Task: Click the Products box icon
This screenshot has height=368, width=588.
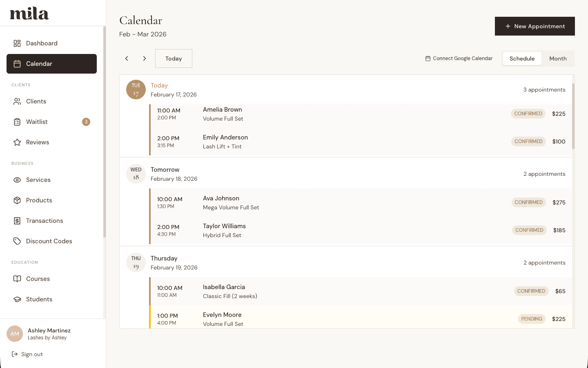Action: [17, 200]
